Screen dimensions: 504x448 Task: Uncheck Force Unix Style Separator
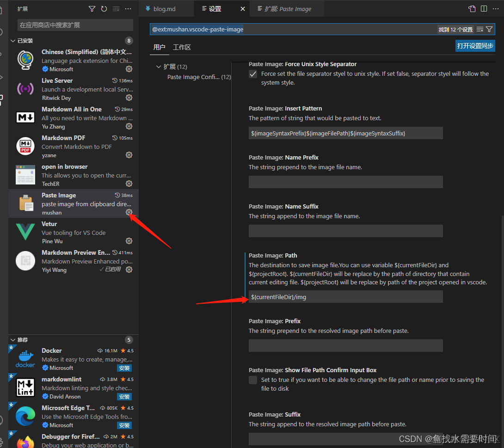253,74
